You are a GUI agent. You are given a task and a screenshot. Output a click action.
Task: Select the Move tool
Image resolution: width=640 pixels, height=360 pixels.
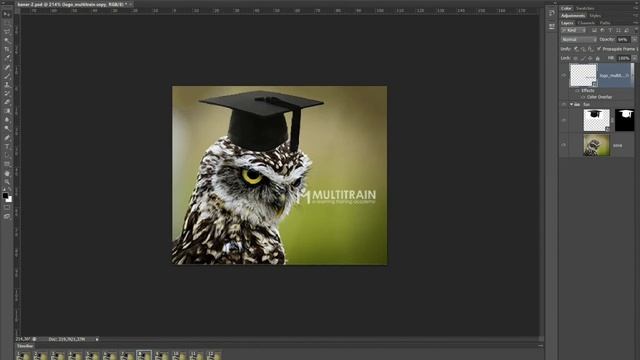point(7,14)
